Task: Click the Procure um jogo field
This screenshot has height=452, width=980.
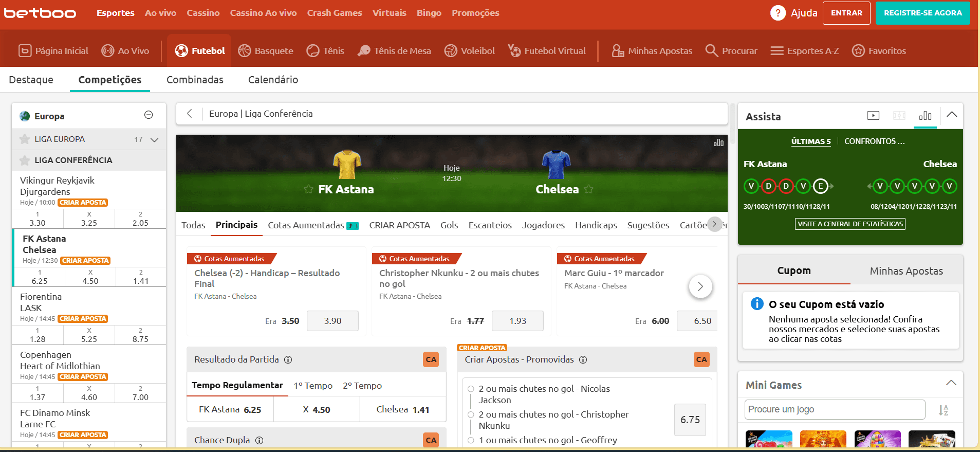Action: click(x=835, y=409)
